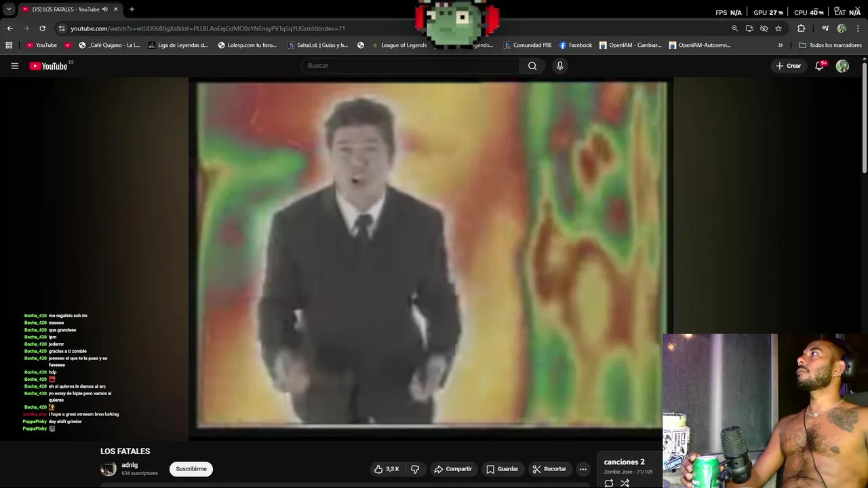Click the Compartir button
Screen dimensions: 868x488
coord(453,469)
